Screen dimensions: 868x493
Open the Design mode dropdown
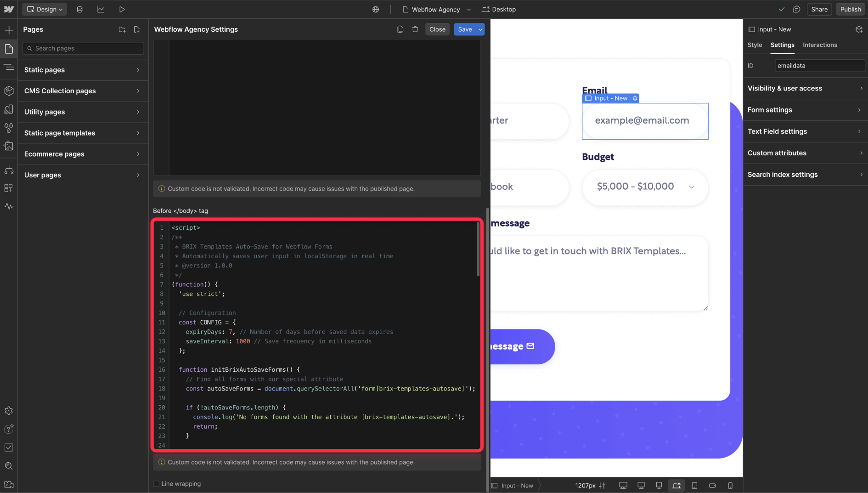pos(45,9)
